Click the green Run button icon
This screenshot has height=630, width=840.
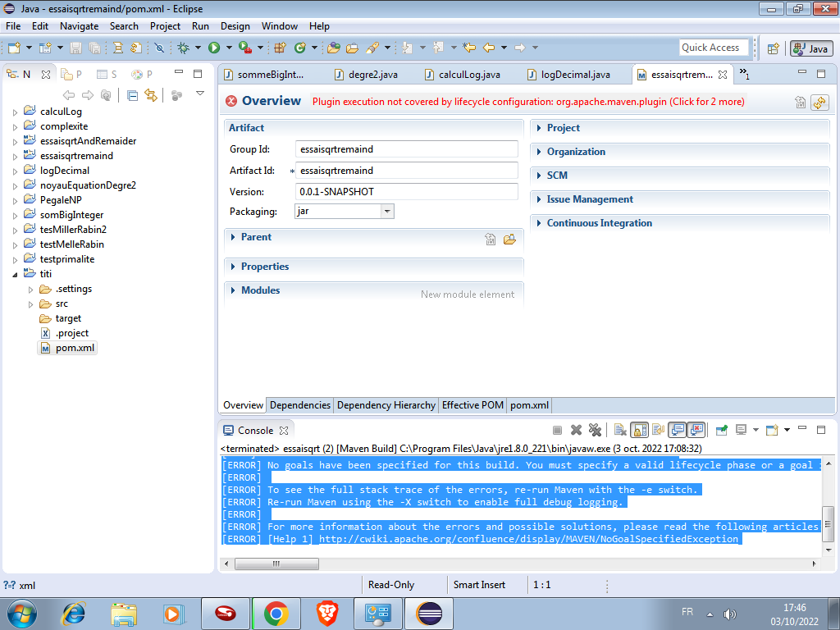[x=214, y=48]
